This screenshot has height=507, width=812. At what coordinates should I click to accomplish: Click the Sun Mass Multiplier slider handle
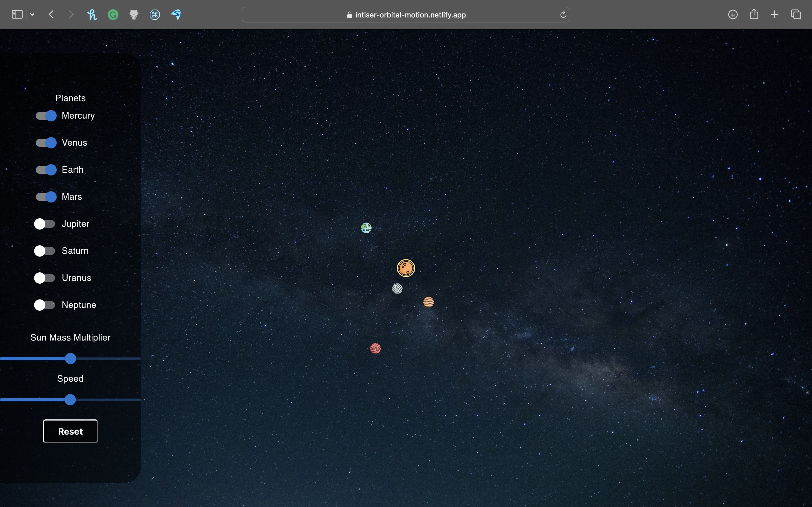(70, 359)
